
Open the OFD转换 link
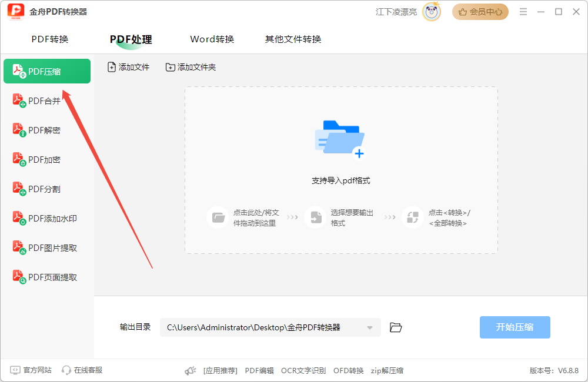click(x=348, y=371)
